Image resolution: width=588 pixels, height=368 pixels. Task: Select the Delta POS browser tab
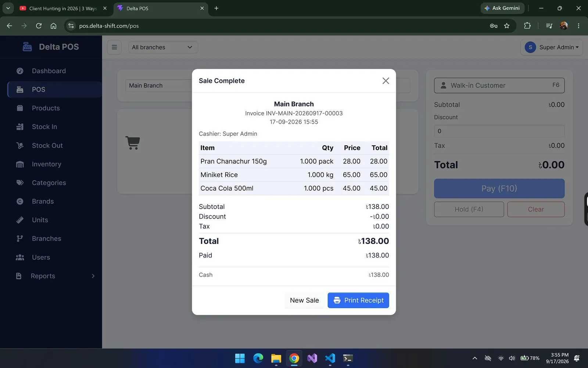pos(160,8)
